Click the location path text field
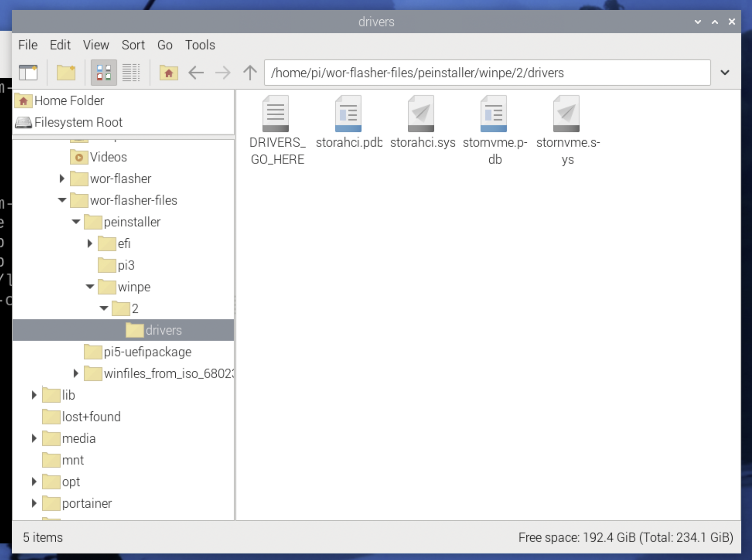The image size is (752, 560). [x=487, y=73]
